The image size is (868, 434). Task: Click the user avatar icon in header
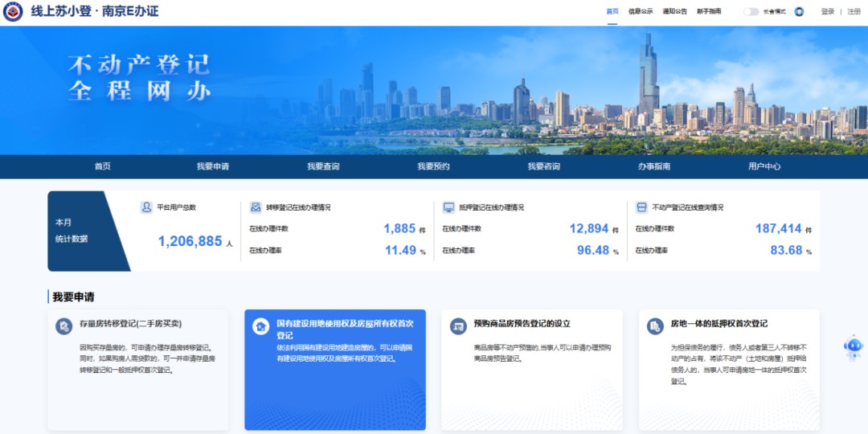(799, 11)
